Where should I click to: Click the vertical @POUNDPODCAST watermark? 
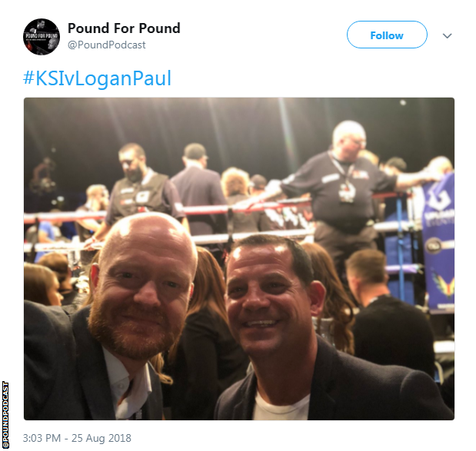click(x=5, y=415)
